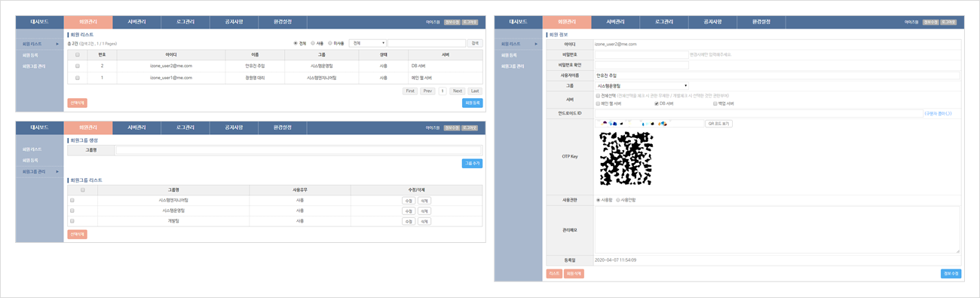Open 회원그룹 관리 sidebar item in group panel
This screenshot has width=980, height=298.
pyautogui.click(x=35, y=171)
